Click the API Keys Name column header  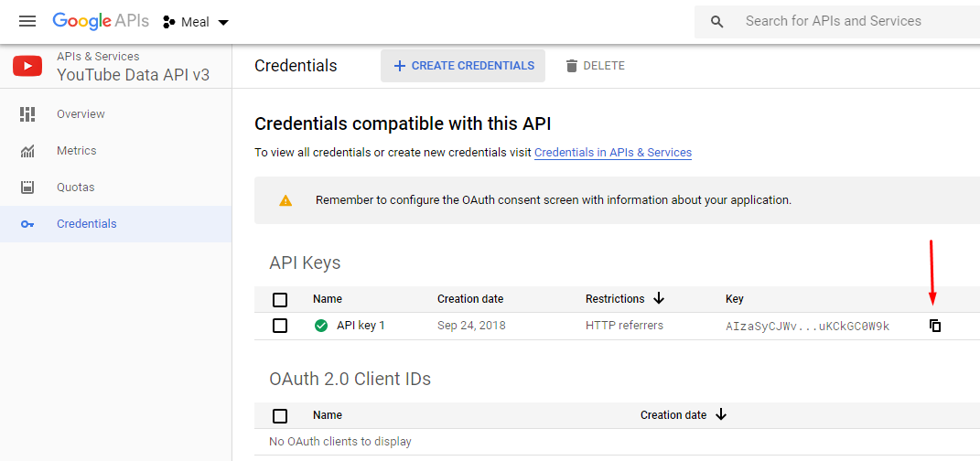[x=328, y=299]
